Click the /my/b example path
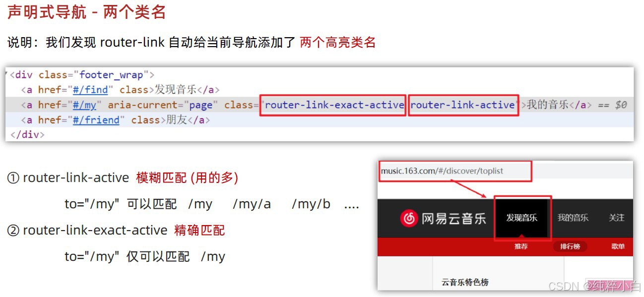The height and width of the screenshot is (297, 644). tap(311, 204)
